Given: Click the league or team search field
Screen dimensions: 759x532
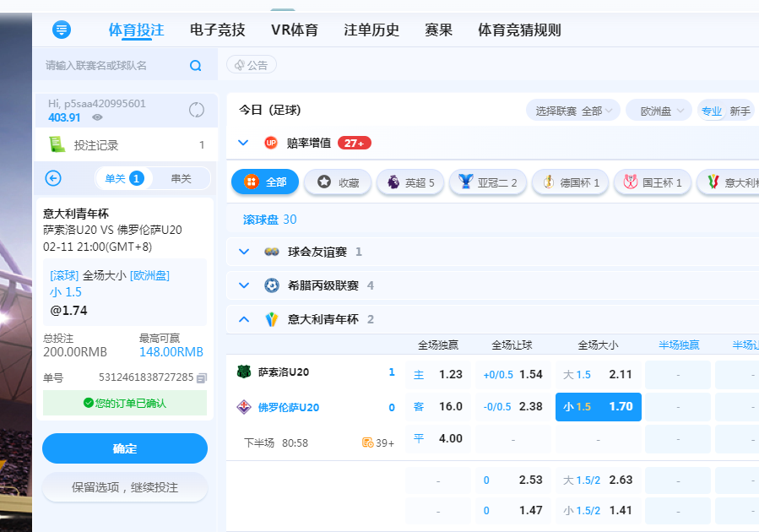Looking at the screenshot, I should (x=114, y=66).
